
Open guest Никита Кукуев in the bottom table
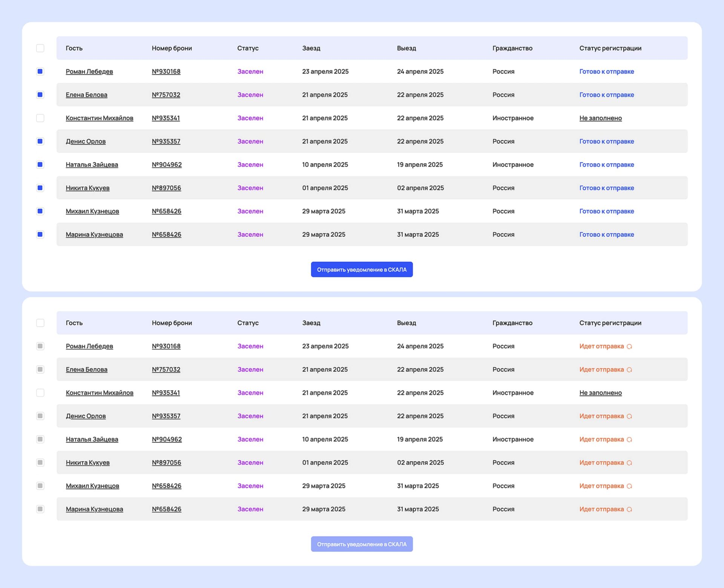[x=87, y=462]
